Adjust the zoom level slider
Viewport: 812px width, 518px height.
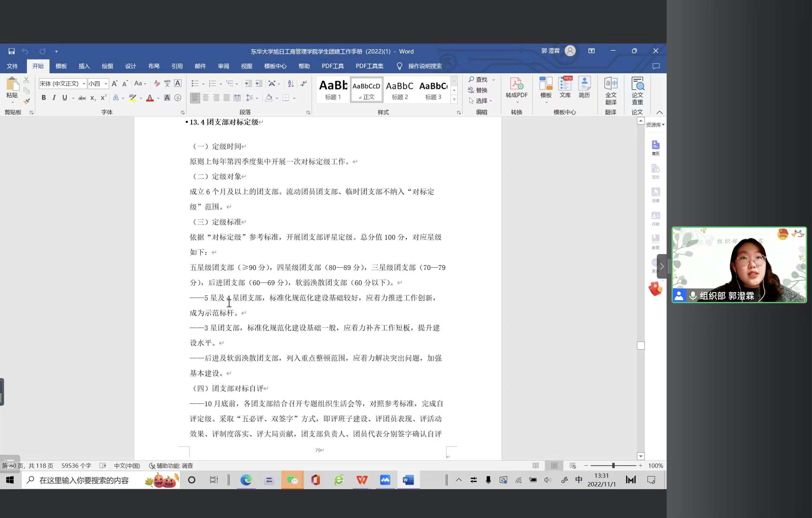pyautogui.click(x=613, y=465)
